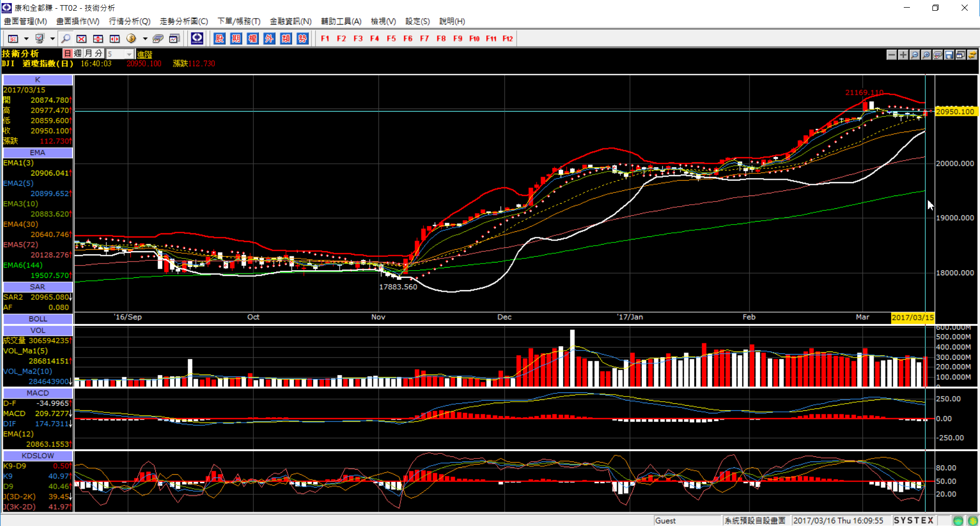Click the floppy disk save icon
Screen dimensions: 980x526
tap(949, 54)
